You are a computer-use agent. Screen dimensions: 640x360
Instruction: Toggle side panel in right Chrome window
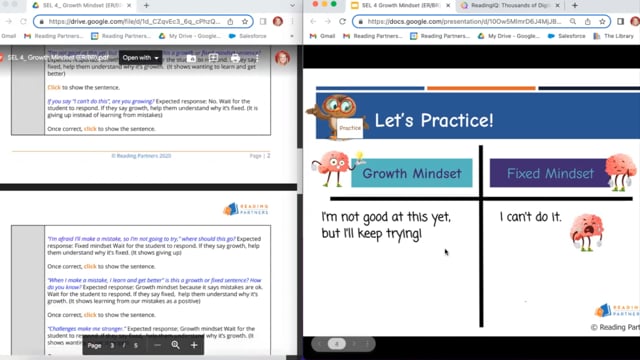coord(620,22)
